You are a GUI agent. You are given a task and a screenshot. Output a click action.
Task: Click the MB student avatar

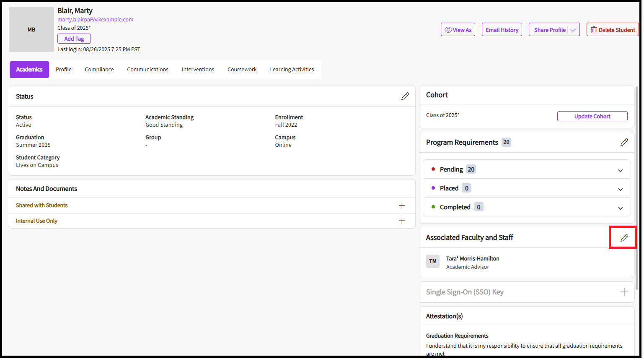[x=31, y=29]
